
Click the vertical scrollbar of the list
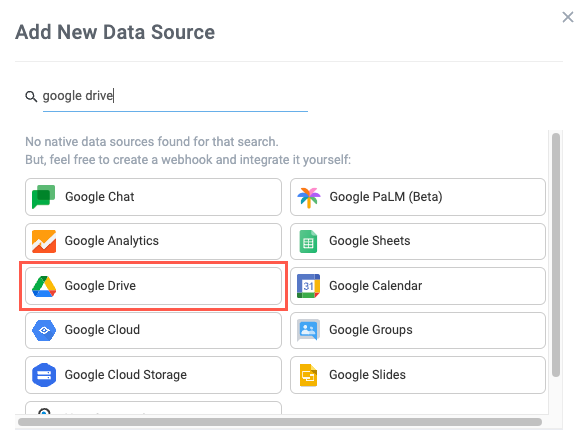coord(556,255)
